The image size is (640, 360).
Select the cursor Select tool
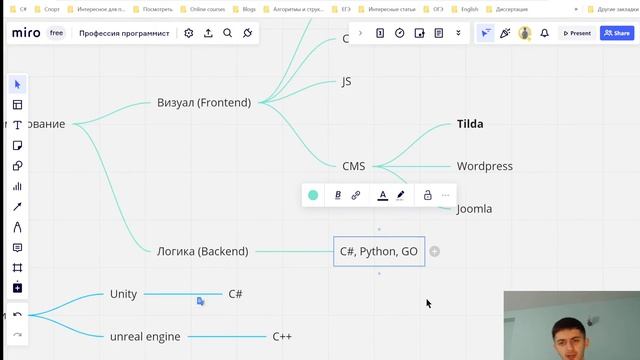click(x=17, y=84)
